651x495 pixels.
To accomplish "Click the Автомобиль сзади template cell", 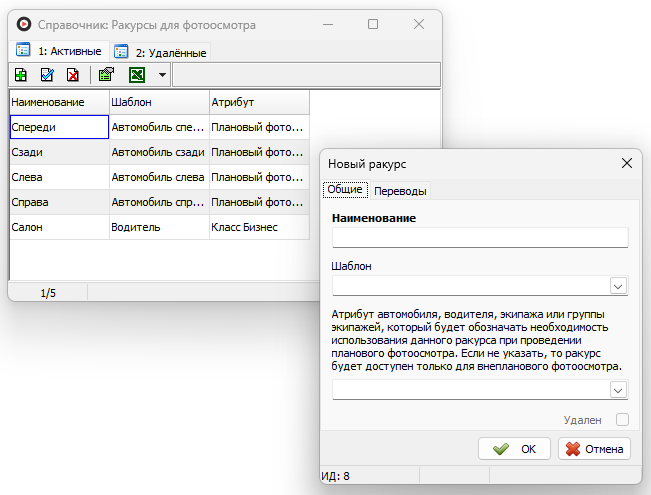I will (159, 152).
